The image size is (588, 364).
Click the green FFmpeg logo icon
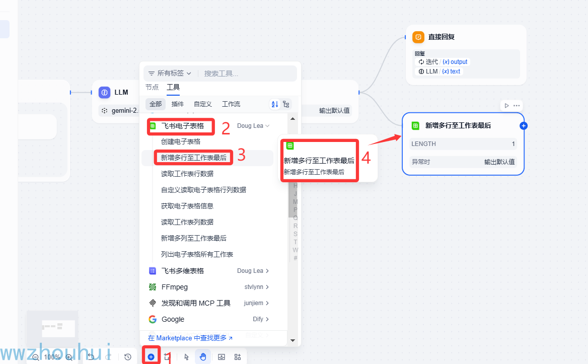coord(153,287)
